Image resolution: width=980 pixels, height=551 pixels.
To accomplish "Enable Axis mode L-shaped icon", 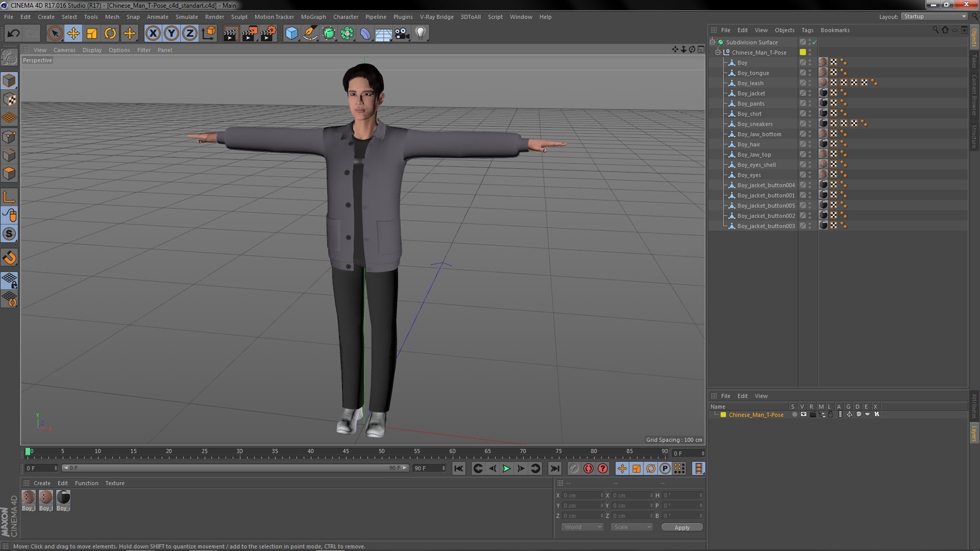I will (10, 197).
